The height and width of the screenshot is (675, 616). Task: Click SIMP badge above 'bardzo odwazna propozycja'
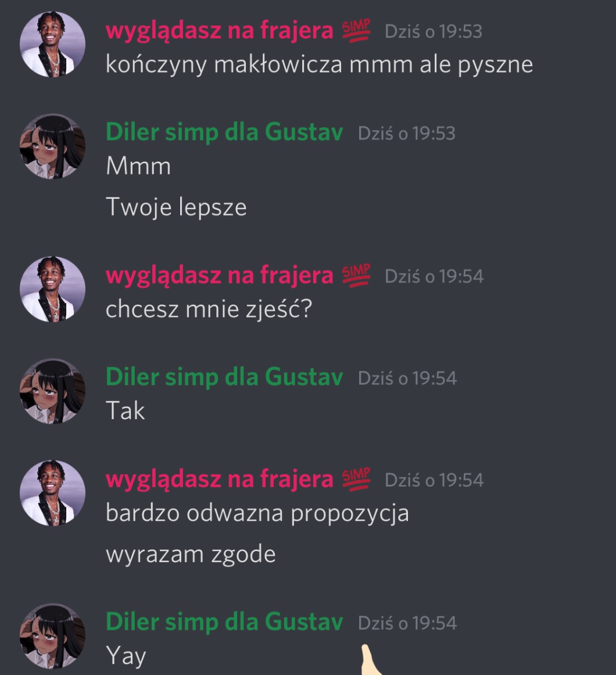point(356,480)
